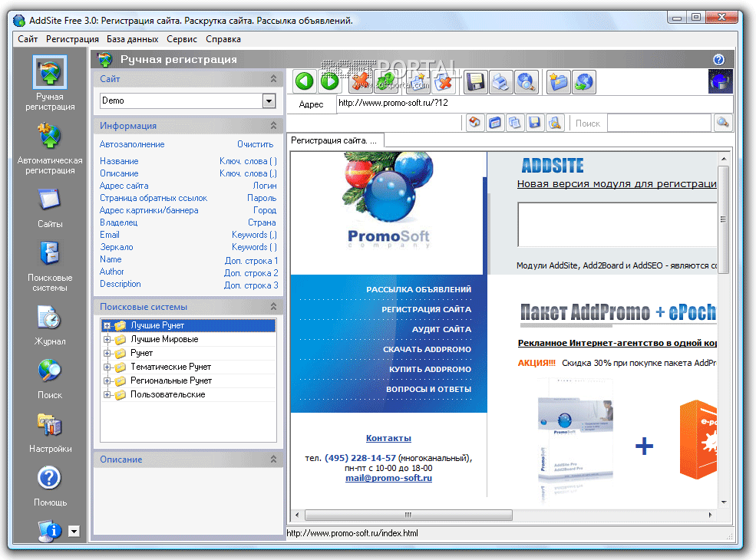The height and width of the screenshot is (560, 756).
Task: Click the Поиск search input field
Action: click(x=659, y=124)
